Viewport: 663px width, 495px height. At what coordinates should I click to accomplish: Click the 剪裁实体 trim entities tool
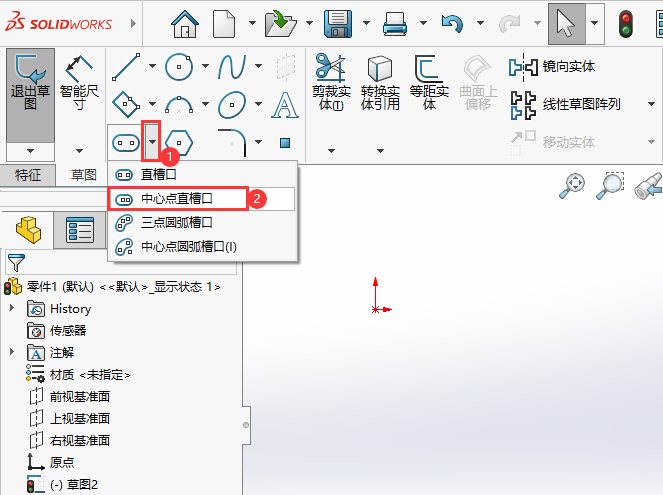(331, 82)
